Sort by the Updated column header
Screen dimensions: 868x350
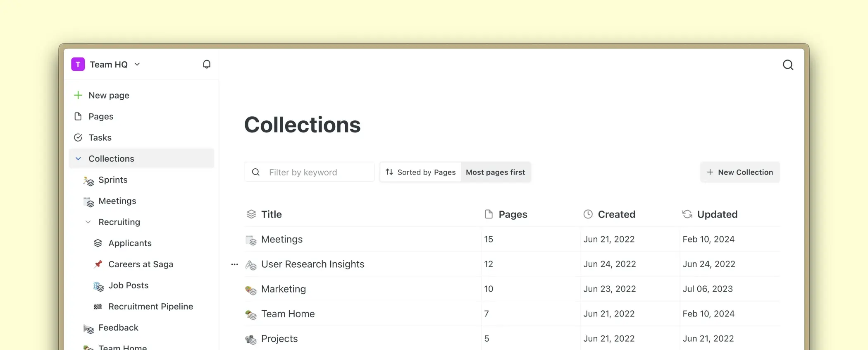(717, 214)
